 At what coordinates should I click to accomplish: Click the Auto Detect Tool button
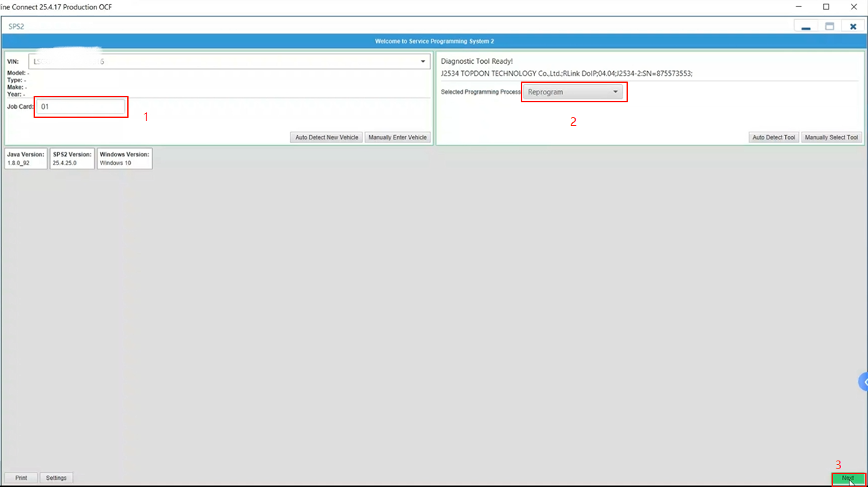pyautogui.click(x=774, y=137)
